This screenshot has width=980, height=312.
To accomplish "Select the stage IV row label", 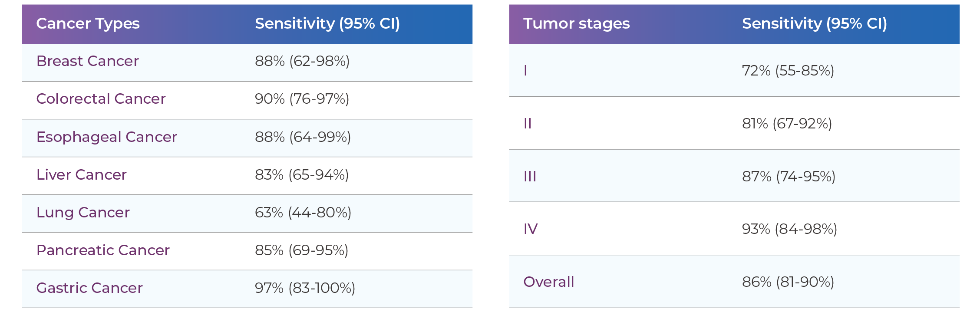I will click(x=531, y=229).
